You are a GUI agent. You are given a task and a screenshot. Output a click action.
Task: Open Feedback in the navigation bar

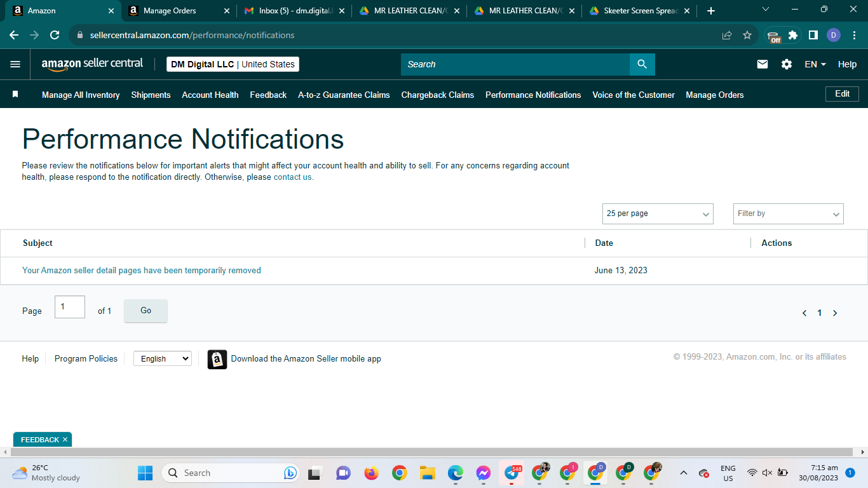[x=268, y=95]
